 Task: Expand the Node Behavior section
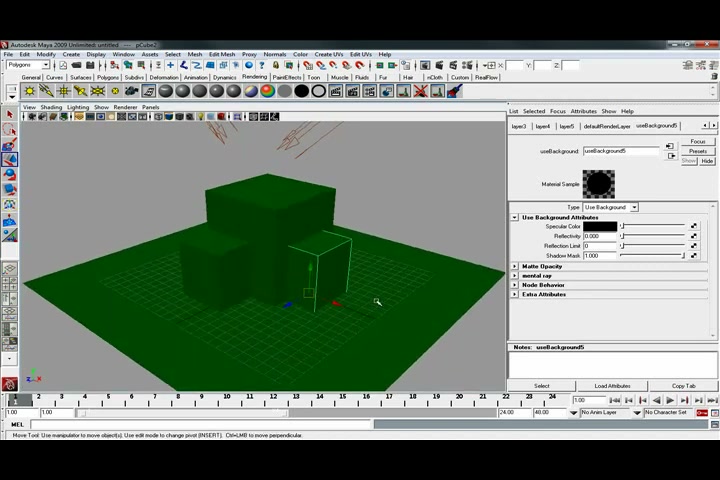coord(515,285)
